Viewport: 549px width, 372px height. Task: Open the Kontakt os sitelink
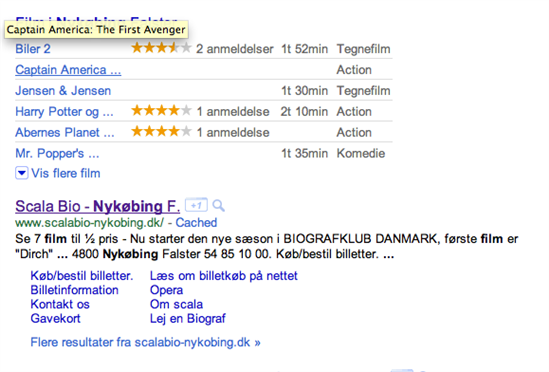60,304
